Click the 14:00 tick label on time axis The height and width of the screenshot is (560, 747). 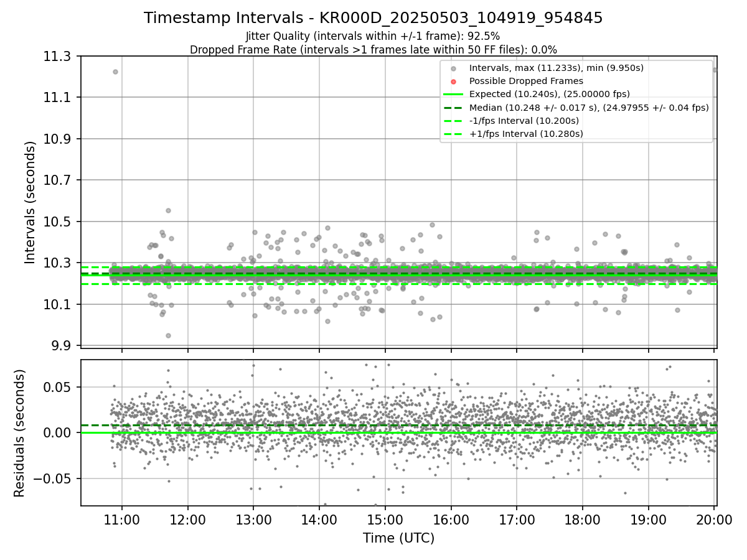[x=319, y=519]
